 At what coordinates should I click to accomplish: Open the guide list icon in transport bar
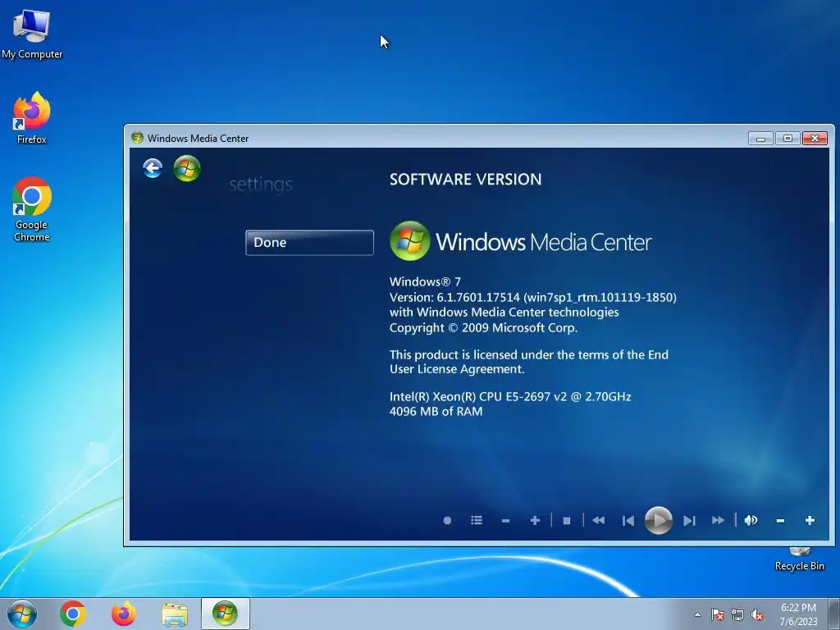click(x=477, y=520)
